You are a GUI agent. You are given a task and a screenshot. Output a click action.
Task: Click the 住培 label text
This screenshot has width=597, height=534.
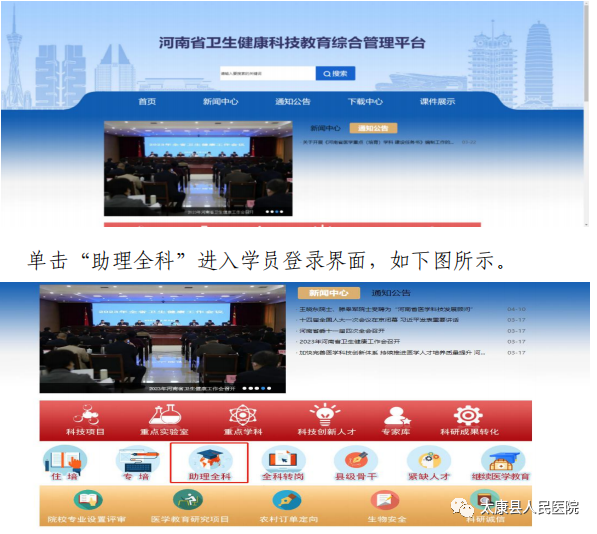tap(65, 477)
